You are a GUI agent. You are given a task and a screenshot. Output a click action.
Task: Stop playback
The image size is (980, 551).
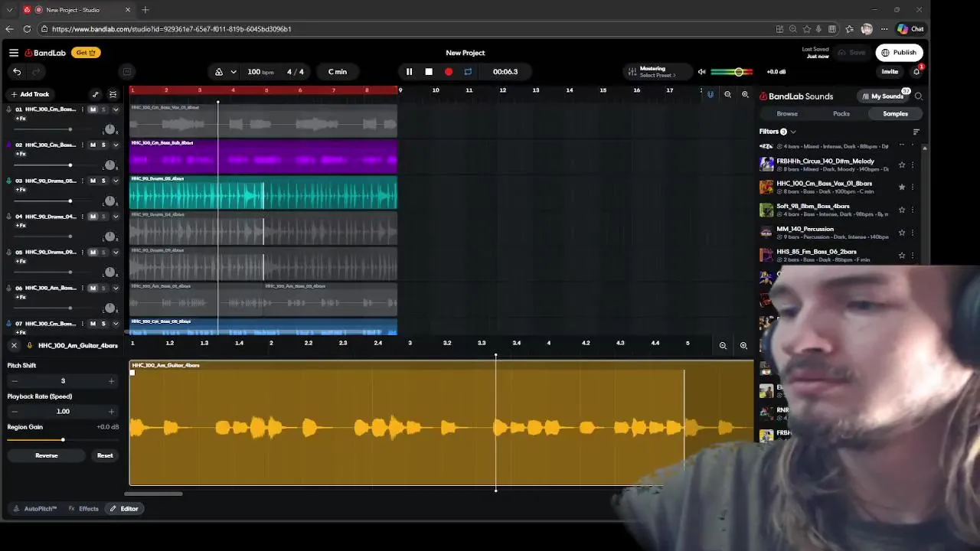[429, 72]
